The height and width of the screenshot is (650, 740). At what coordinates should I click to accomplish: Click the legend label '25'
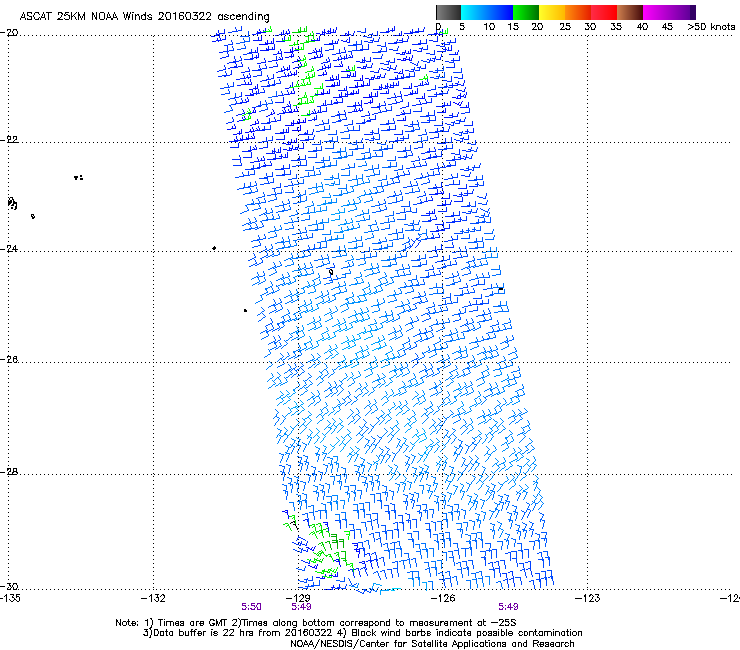coord(564,27)
